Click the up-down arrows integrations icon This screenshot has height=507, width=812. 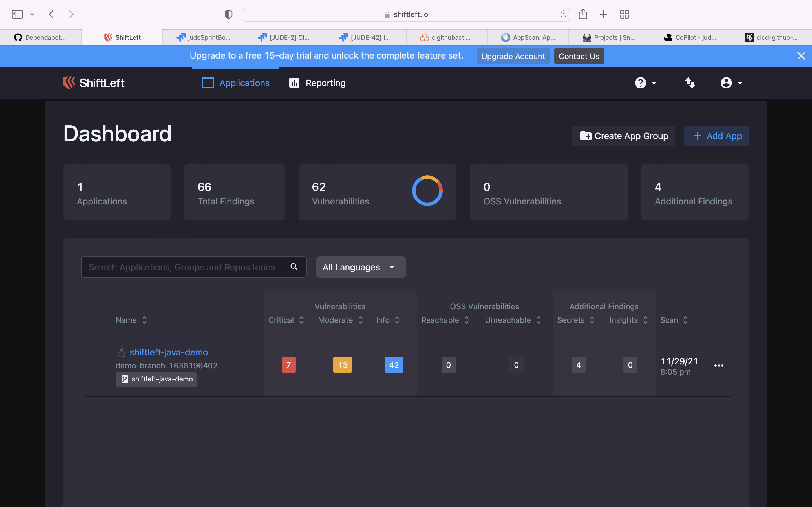click(x=690, y=83)
